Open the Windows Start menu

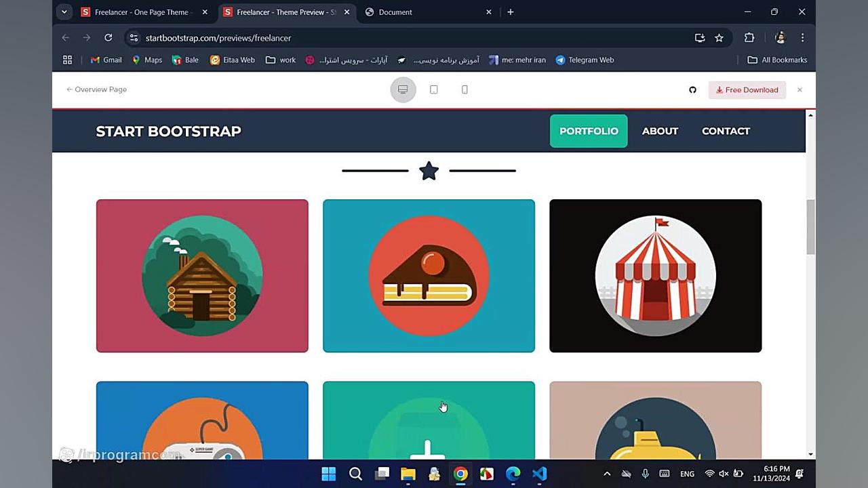(329, 474)
